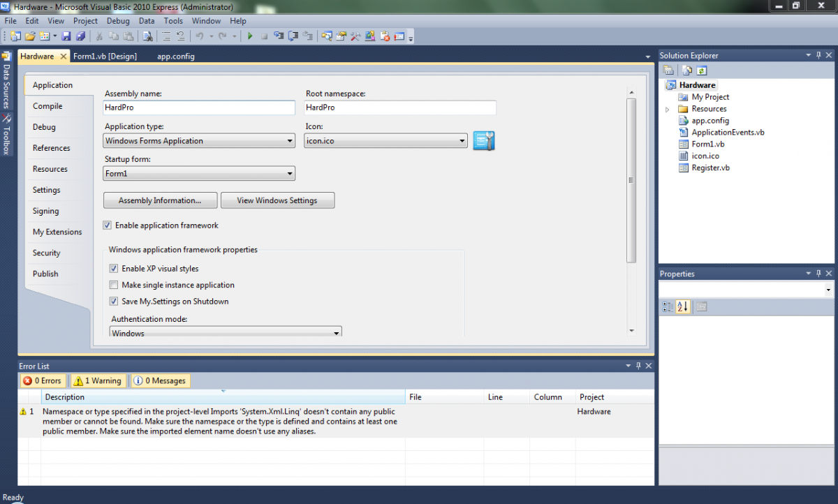Click the Paste clipboard icon

[128, 36]
